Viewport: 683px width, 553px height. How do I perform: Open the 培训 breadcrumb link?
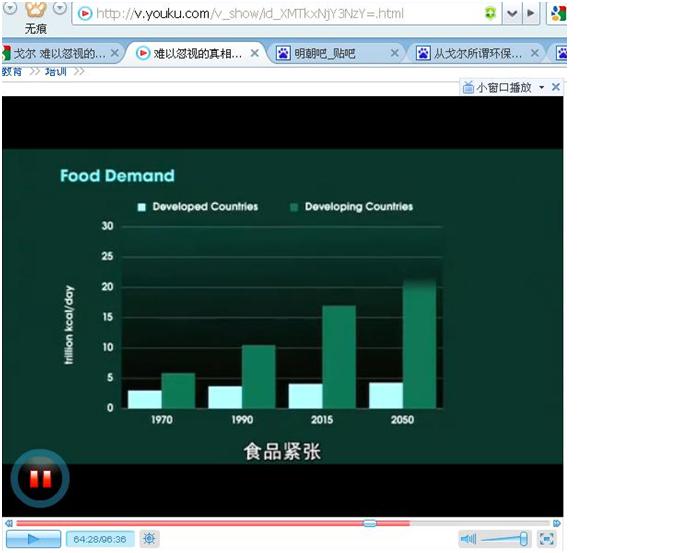[56, 71]
